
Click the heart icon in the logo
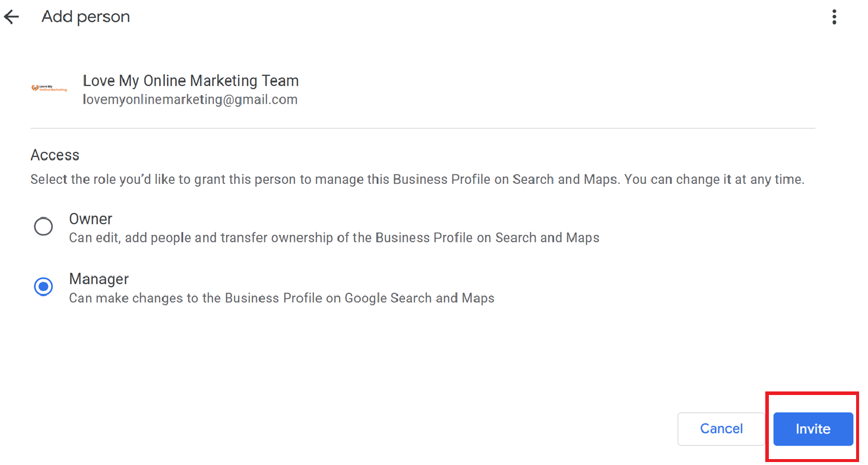[34, 88]
